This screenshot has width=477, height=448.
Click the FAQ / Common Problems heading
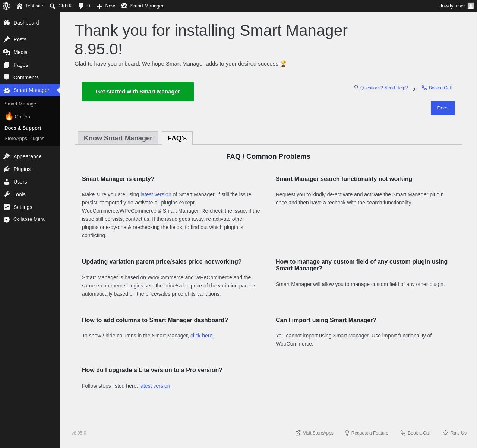click(268, 156)
